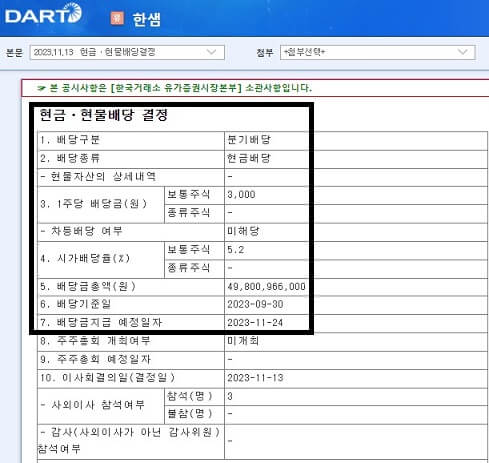
Task: Click the 1. 배당구분 row label
Action: pos(70,140)
